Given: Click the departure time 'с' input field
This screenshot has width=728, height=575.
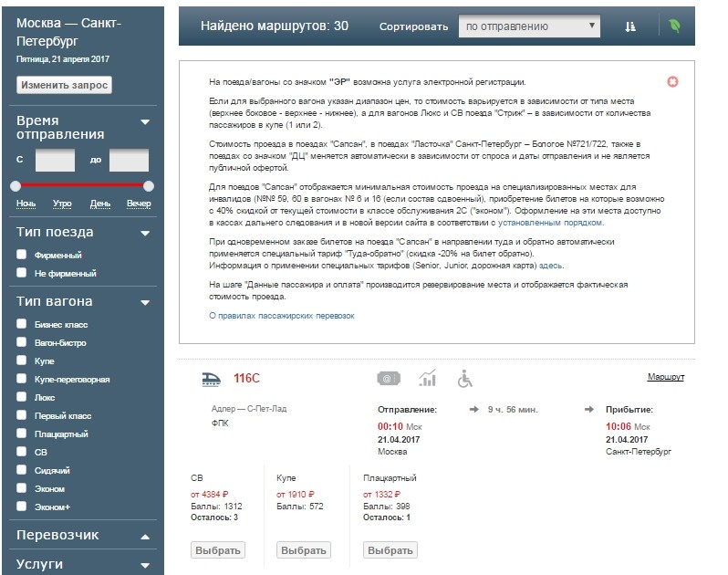Looking at the screenshot, I should 55,160.
